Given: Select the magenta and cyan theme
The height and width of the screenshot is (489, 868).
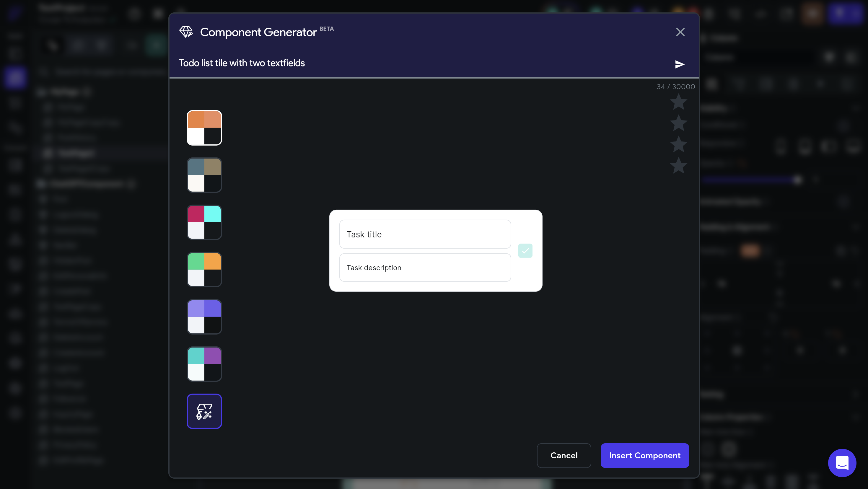Looking at the screenshot, I should pyautogui.click(x=204, y=222).
